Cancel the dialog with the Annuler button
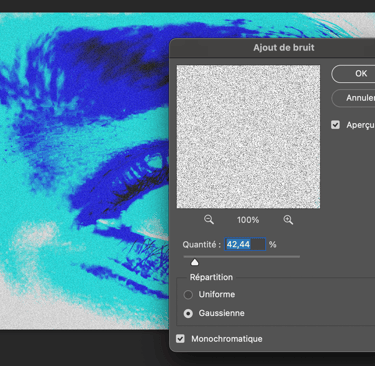The image size is (375, 366). pos(353,98)
